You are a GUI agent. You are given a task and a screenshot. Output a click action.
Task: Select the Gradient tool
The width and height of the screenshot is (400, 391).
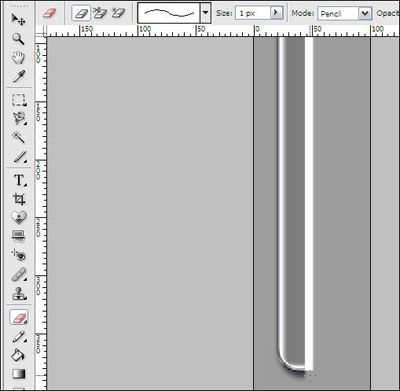pos(19,374)
